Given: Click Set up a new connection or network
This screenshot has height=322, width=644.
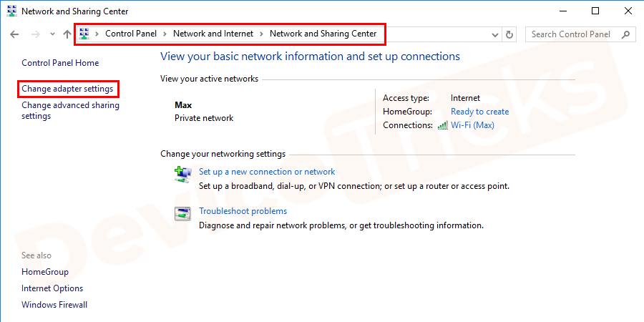Looking at the screenshot, I should pyautogui.click(x=267, y=172).
